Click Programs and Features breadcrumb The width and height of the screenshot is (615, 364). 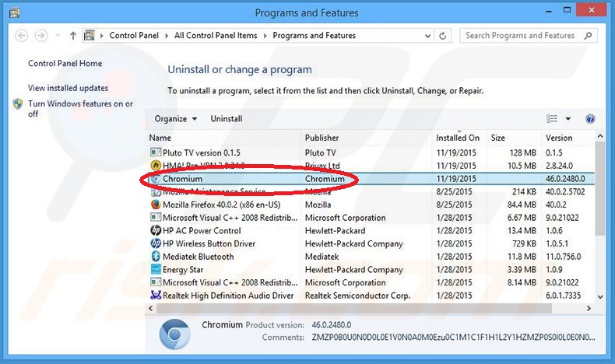point(315,35)
